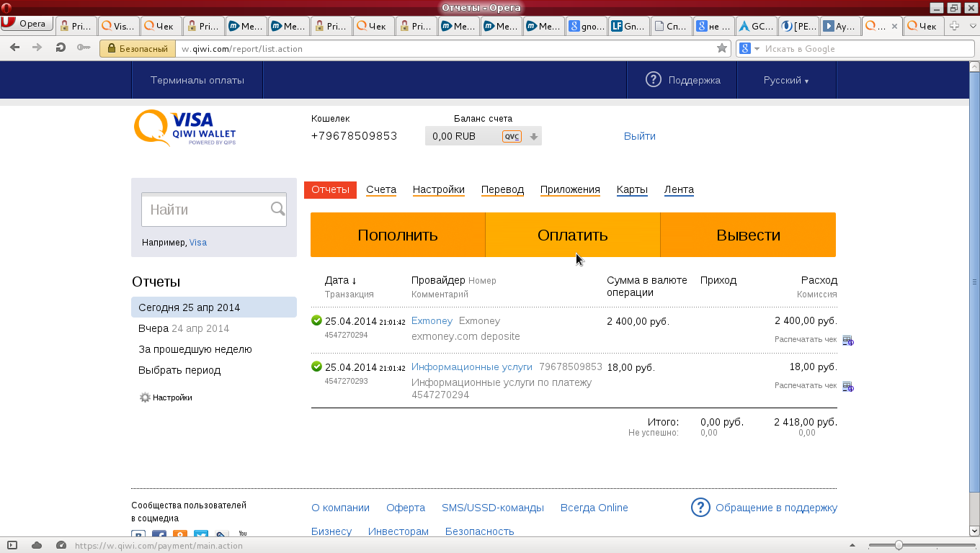Image resolution: width=980 pixels, height=553 pixels.
Task: Open the Русский language dropdown
Action: pyautogui.click(x=786, y=80)
